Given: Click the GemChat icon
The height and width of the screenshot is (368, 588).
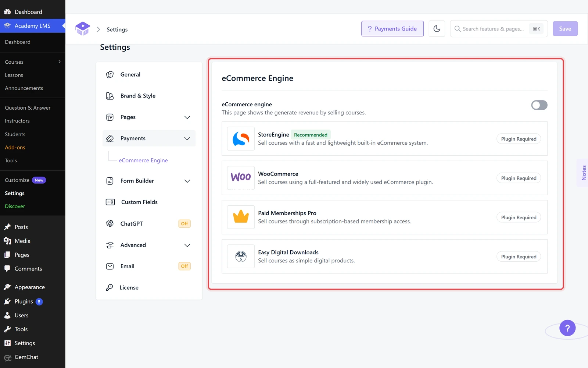Looking at the screenshot, I should point(7,357).
